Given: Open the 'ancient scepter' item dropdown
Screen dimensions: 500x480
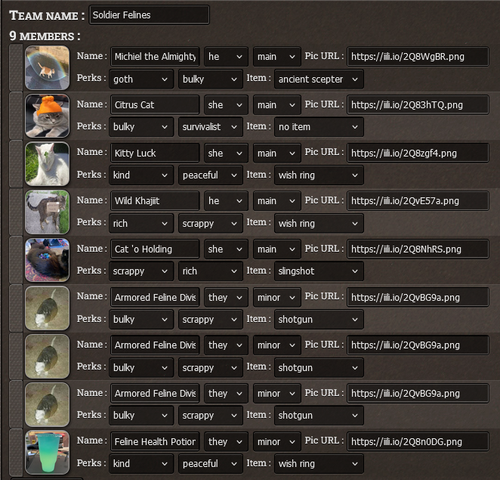Looking at the screenshot, I should tap(319, 79).
